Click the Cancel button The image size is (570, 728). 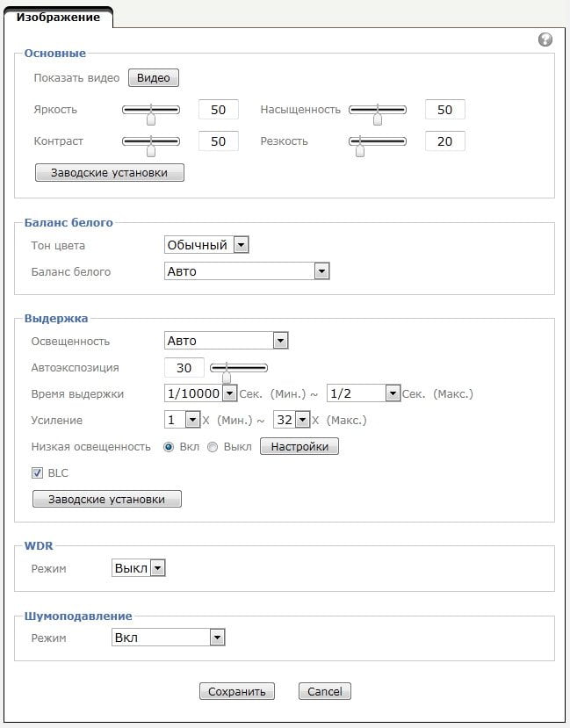[324, 691]
